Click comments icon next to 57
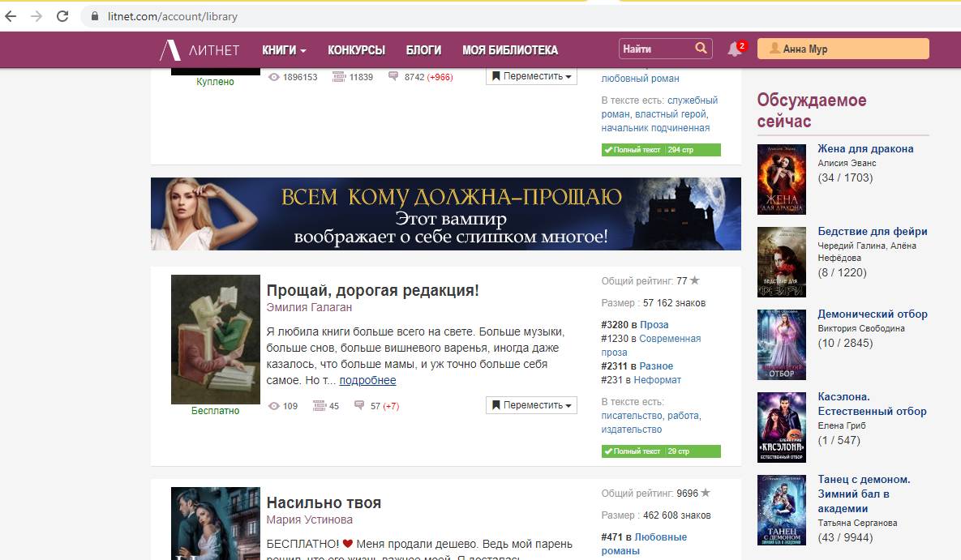Image resolution: width=961 pixels, height=560 pixels. tap(359, 406)
